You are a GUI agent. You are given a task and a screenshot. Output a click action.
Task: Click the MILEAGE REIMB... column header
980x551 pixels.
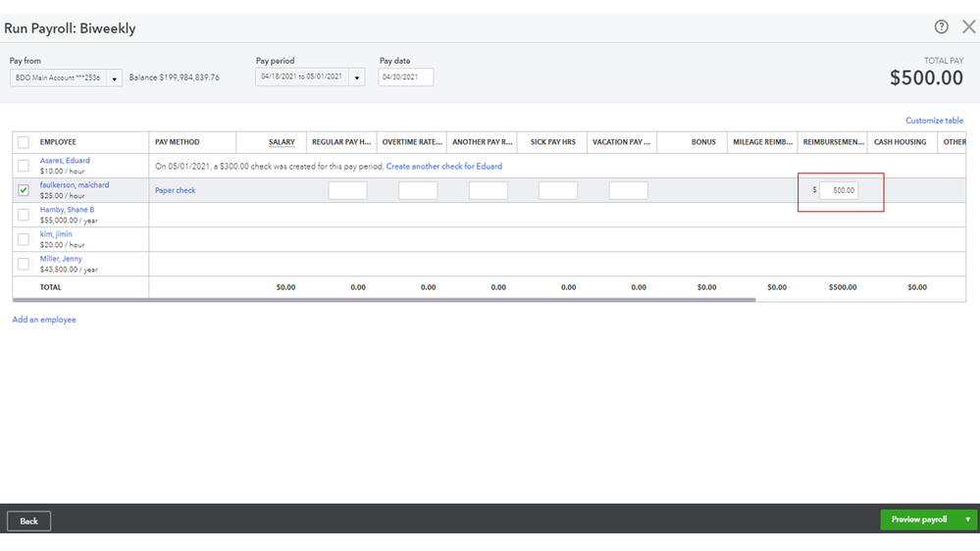762,142
